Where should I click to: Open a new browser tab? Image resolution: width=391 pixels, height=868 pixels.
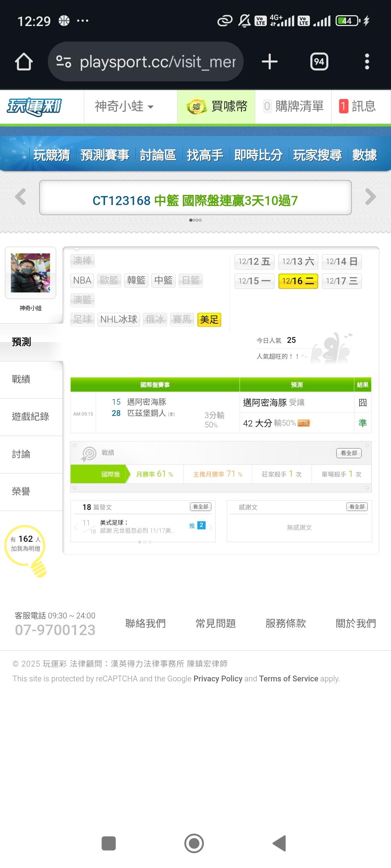(270, 62)
